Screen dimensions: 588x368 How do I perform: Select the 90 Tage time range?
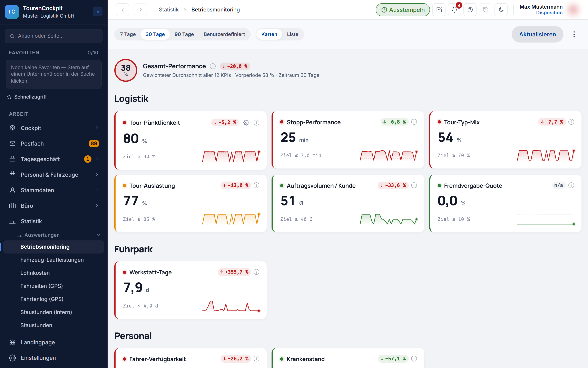(x=184, y=34)
